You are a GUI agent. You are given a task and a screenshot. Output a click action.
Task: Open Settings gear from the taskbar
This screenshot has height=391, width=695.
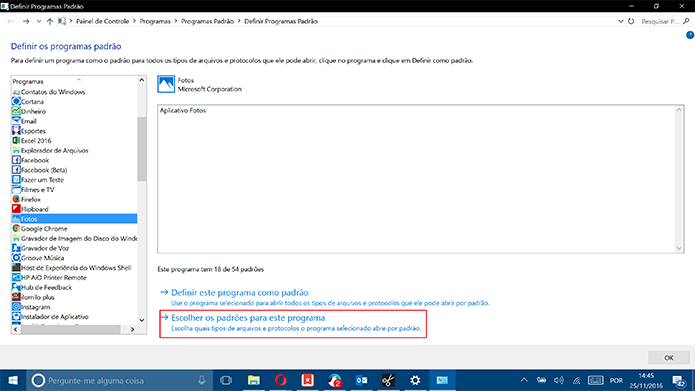coord(415,380)
